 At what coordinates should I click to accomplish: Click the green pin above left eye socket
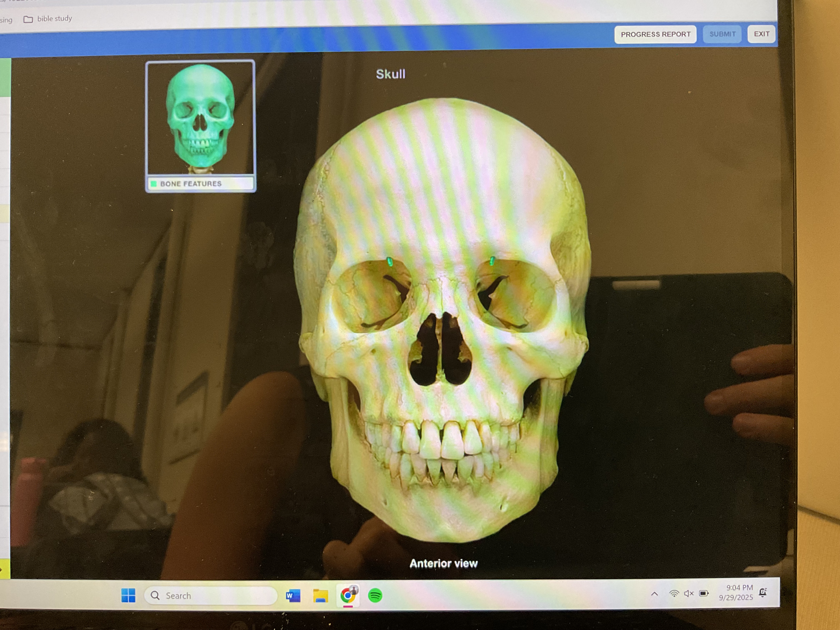tap(390, 261)
